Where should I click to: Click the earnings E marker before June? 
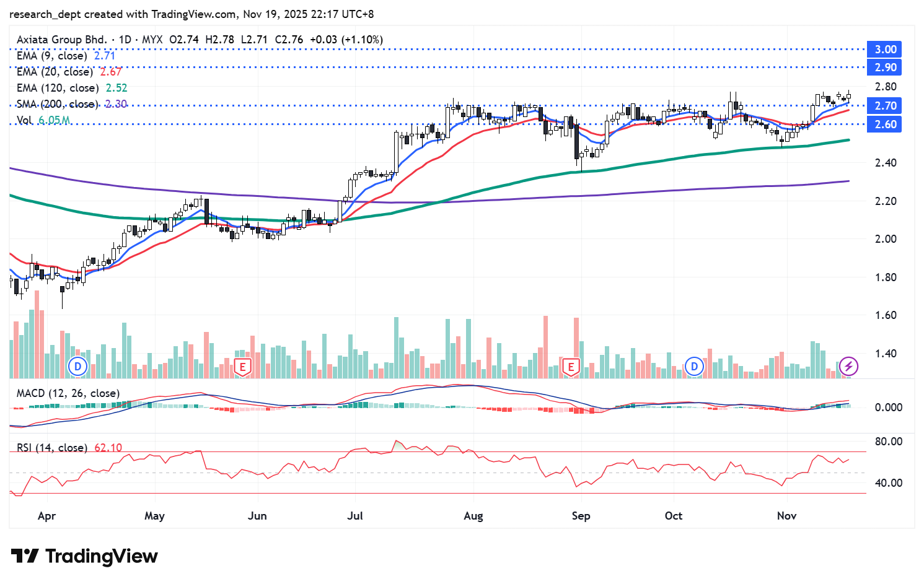[243, 367]
